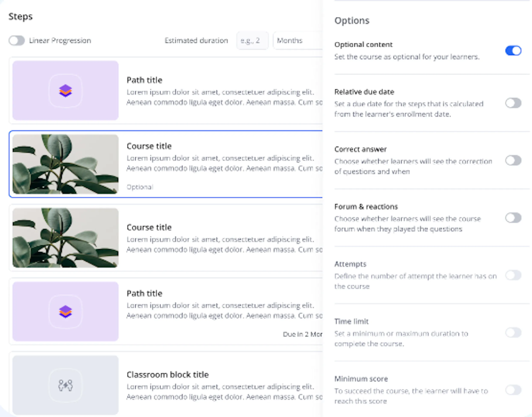The height and width of the screenshot is (417, 532).
Task: Click the 'Forum & reactions' option title
Action: (x=366, y=206)
